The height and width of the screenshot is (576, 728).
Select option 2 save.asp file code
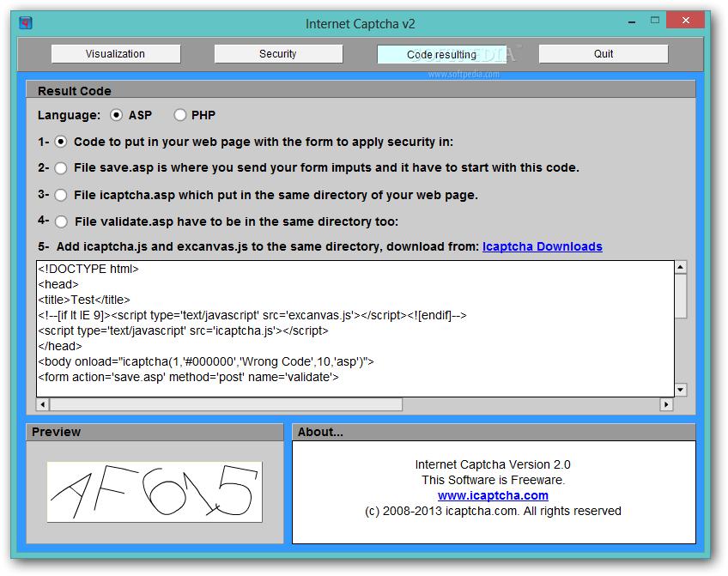coord(61,168)
